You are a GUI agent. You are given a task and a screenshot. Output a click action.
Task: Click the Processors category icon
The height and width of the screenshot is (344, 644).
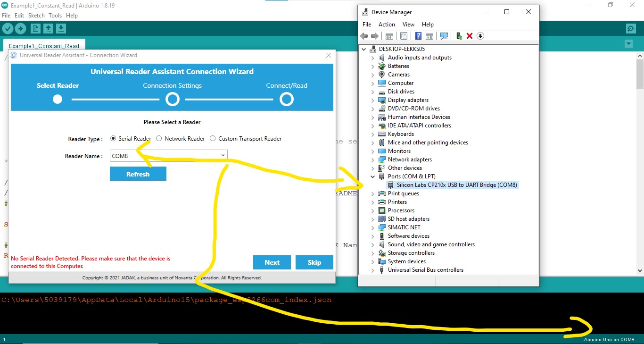[382, 210]
